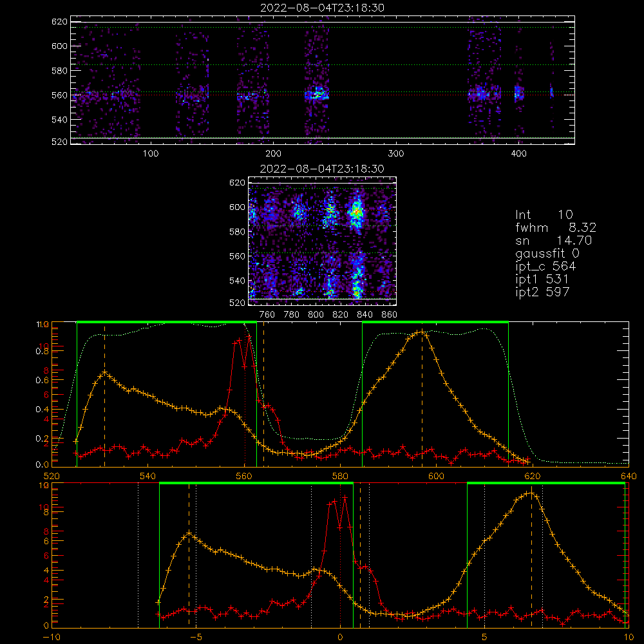
Task: Click the '100' x-axis label of wide spectrogram
Action: click(151, 154)
